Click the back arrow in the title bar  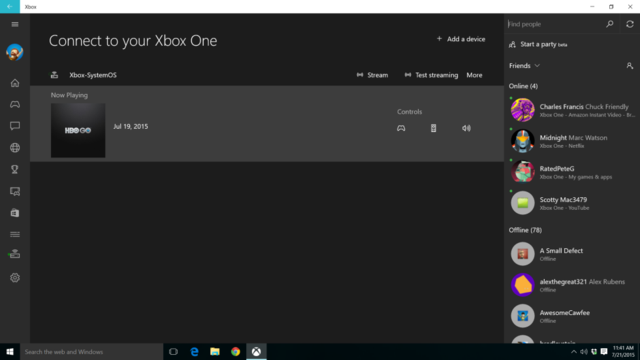click(x=10, y=7)
